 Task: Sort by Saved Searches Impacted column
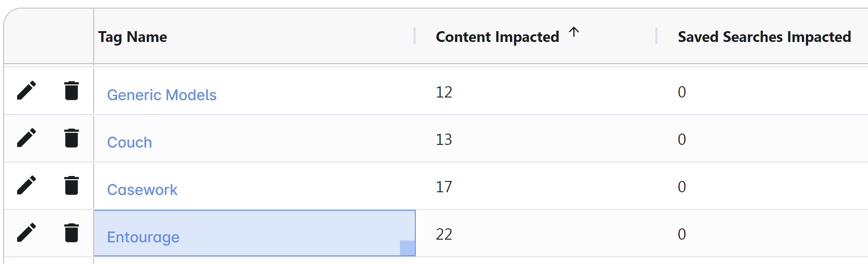pos(764,37)
